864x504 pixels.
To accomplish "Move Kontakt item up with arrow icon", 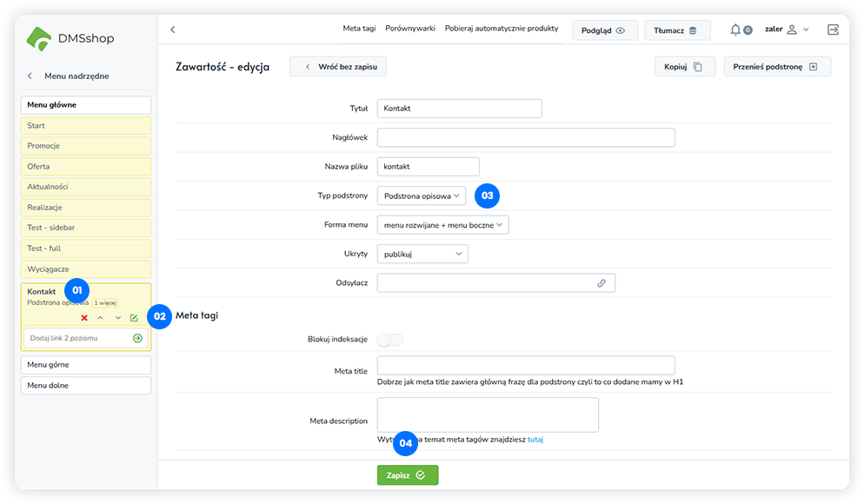I will coord(101,318).
